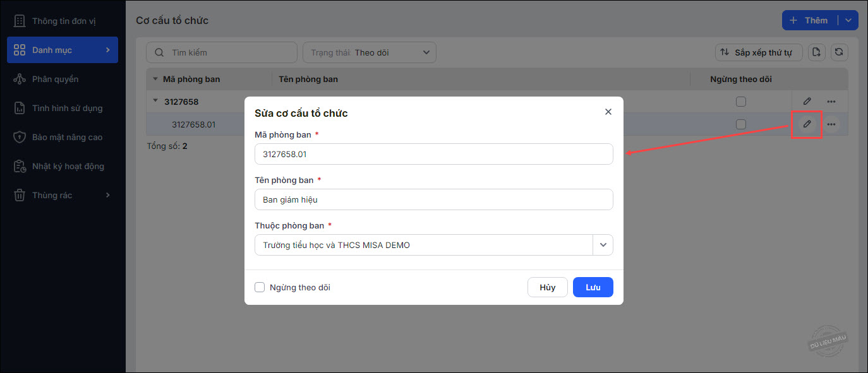Click the refresh data icon
The image size is (868, 373).
point(839,52)
